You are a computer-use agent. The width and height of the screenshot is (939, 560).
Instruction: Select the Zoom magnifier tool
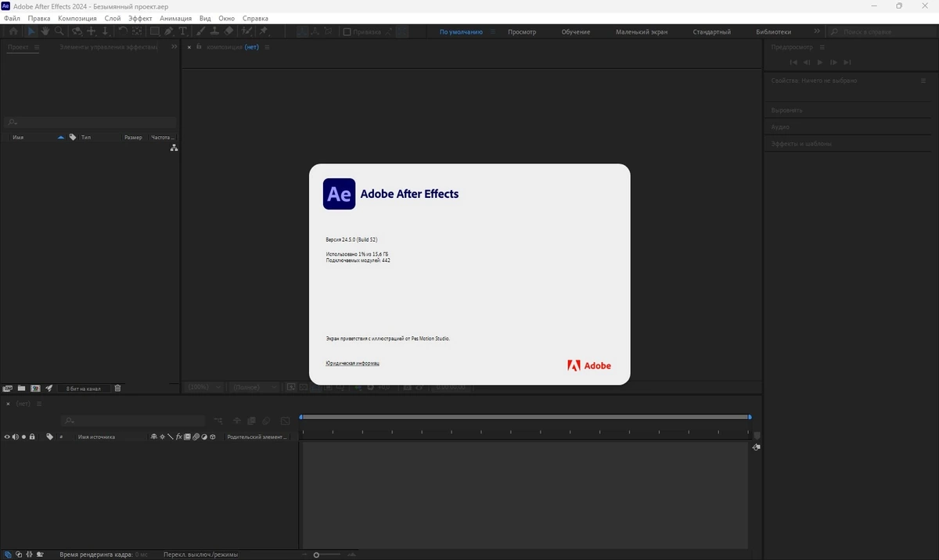[x=59, y=31]
